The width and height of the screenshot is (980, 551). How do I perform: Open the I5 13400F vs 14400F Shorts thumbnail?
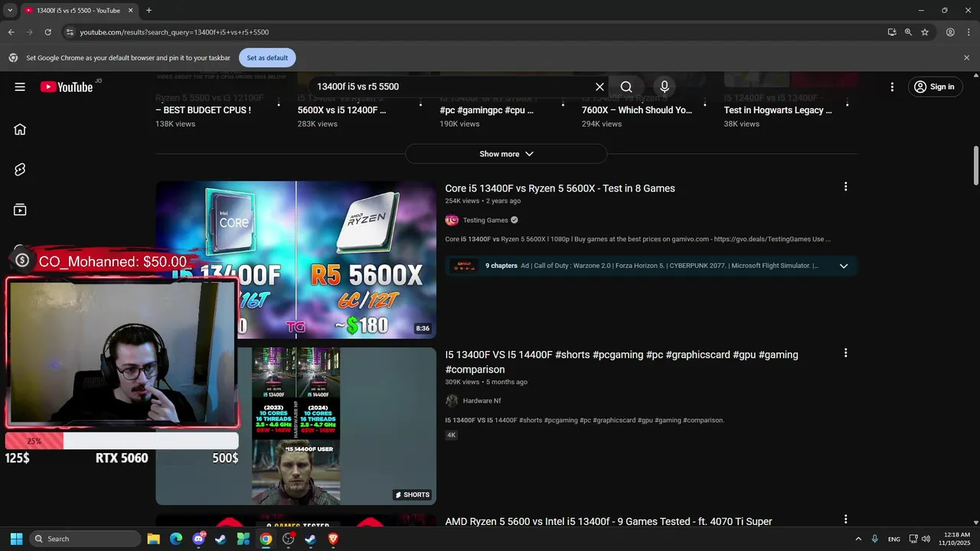tap(296, 426)
